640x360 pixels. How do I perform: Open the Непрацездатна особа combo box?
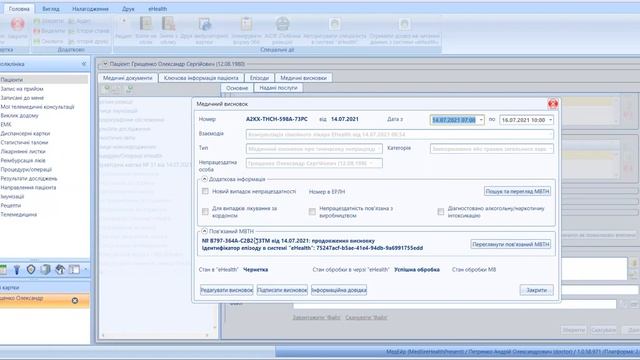[x=314, y=163]
